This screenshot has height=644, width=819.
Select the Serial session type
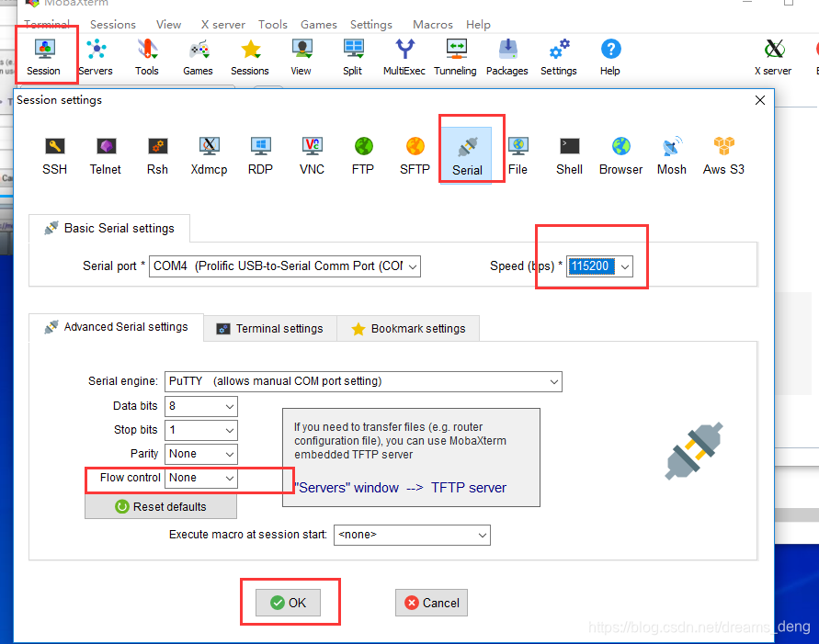coord(468,156)
